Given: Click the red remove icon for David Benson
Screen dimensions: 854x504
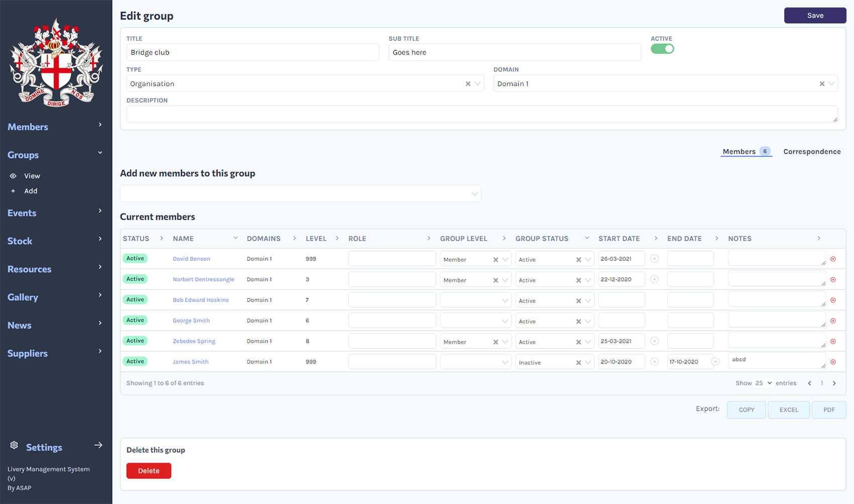Looking at the screenshot, I should pyautogui.click(x=833, y=259).
